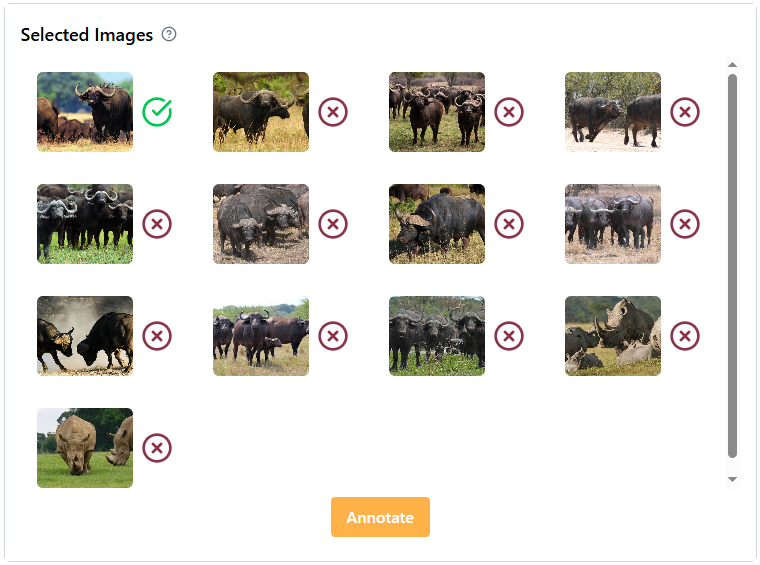The image size is (760, 565).
Task: Click the help icon beside Selected Images
Action: [x=169, y=35]
